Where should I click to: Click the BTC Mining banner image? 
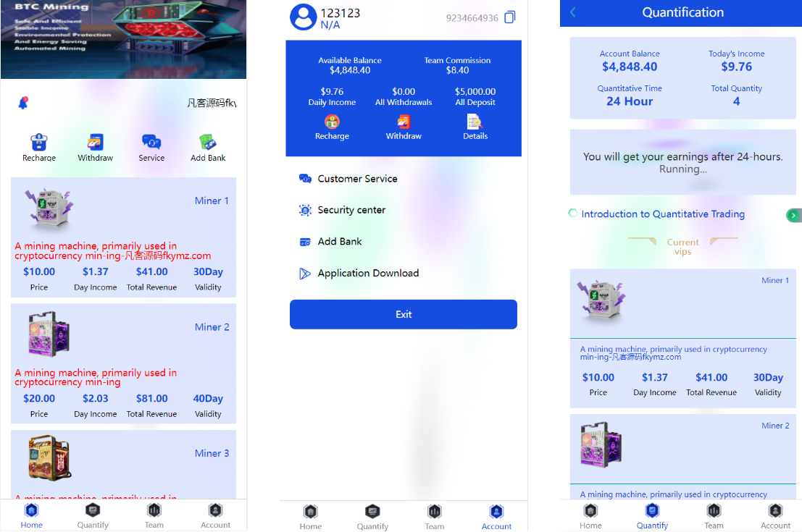[123, 39]
